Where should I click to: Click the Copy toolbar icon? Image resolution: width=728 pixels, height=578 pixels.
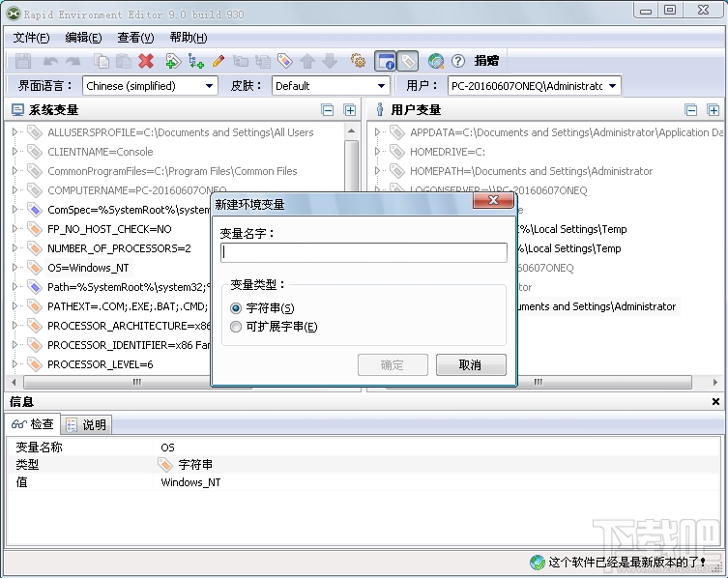point(102,61)
